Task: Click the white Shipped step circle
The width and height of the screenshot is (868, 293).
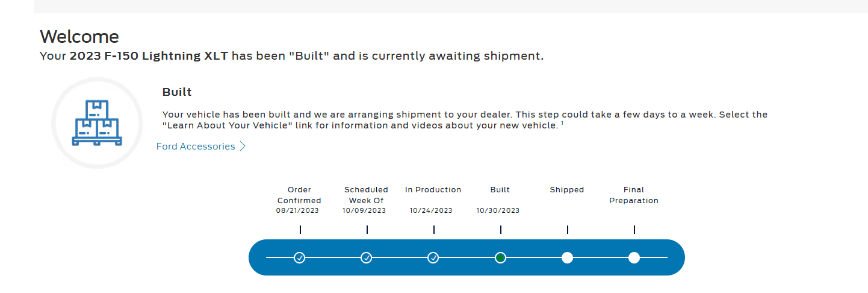Action: [x=567, y=258]
